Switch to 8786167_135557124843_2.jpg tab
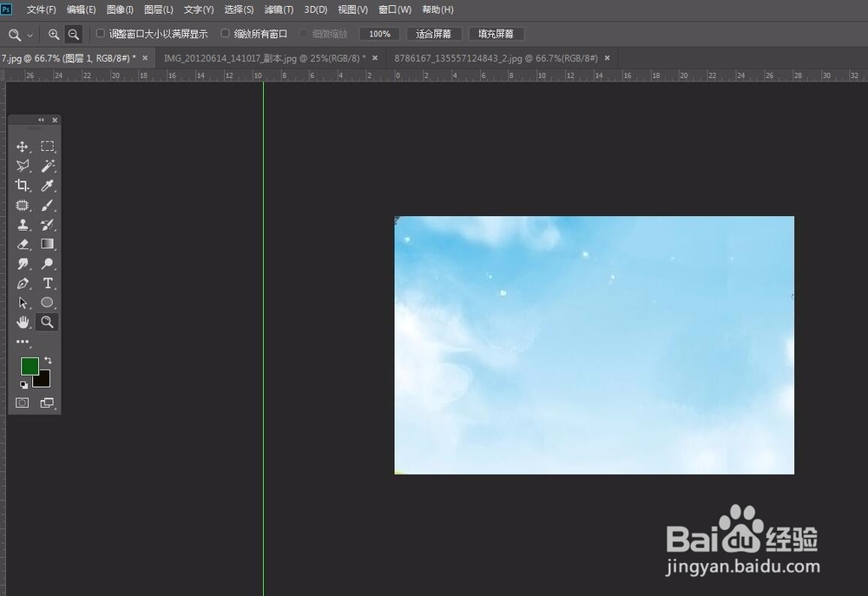The height and width of the screenshot is (596, 868). pyautogui.click(x=496, y=58)
